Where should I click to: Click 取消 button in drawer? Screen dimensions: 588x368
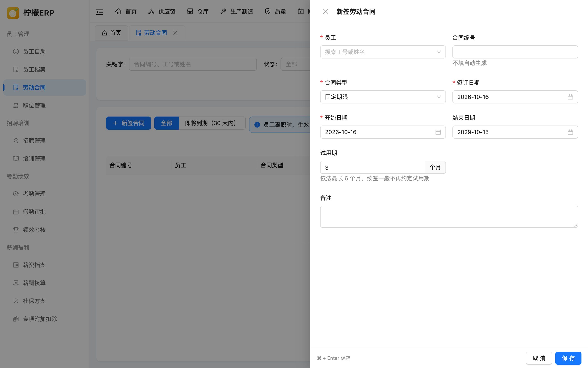(539, 358)
